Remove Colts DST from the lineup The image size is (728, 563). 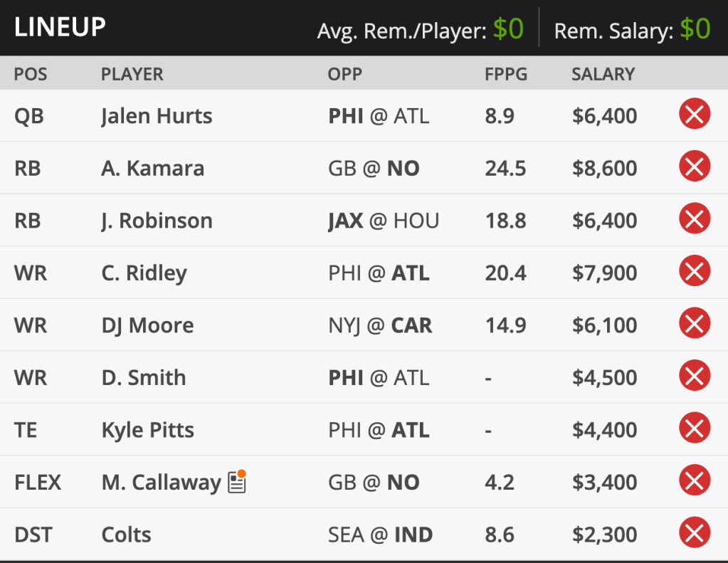(x=695, y=534)
